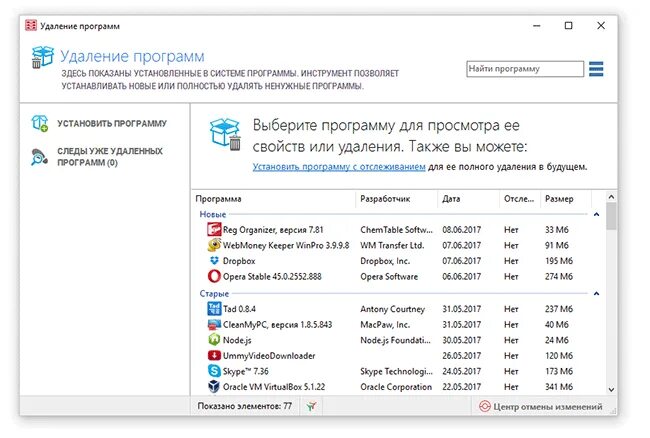Click developer 'Opera Software' cell
Screen dimensions: 650x438
[x=389, y=276]
